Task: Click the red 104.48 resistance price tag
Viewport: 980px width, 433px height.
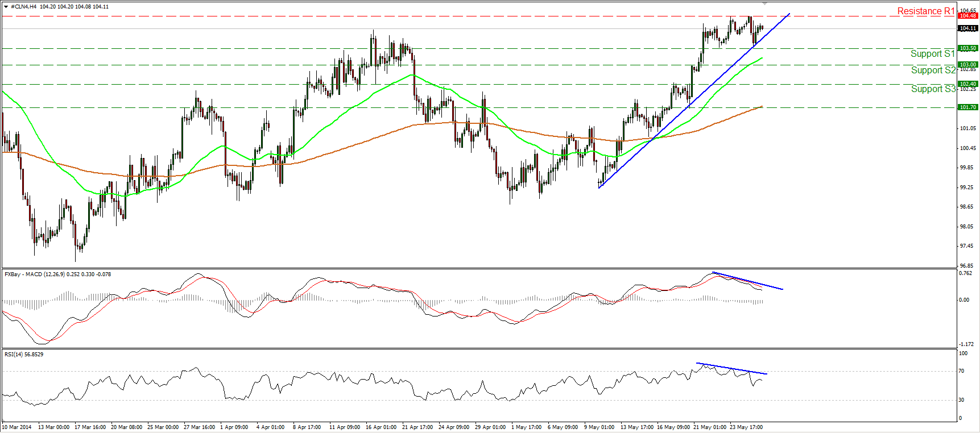Action: (x=968, y=16)
